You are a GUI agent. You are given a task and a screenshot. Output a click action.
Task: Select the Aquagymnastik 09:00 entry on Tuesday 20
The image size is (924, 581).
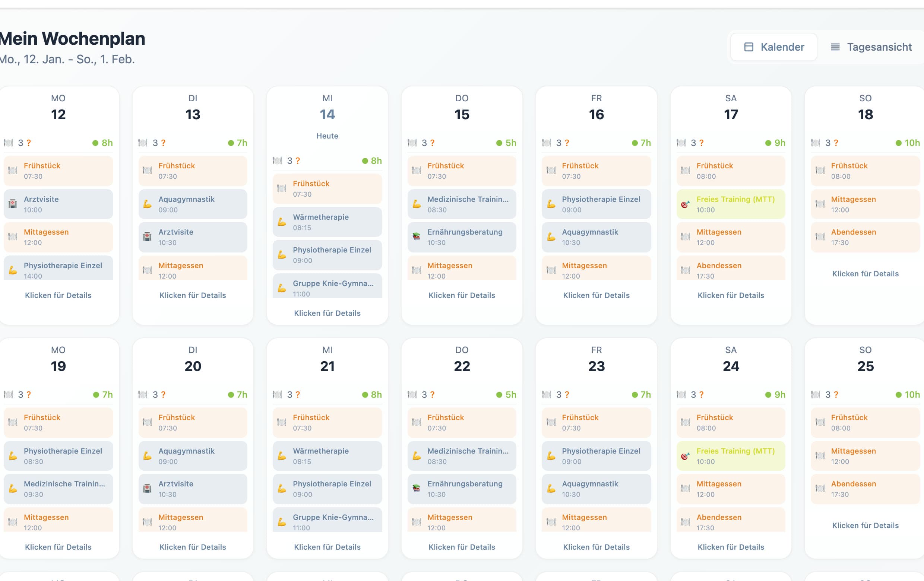[x=193, y=456]
